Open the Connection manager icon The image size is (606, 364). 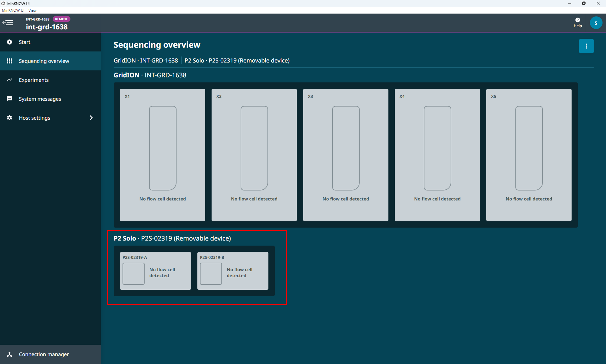[x=9, y=354]
